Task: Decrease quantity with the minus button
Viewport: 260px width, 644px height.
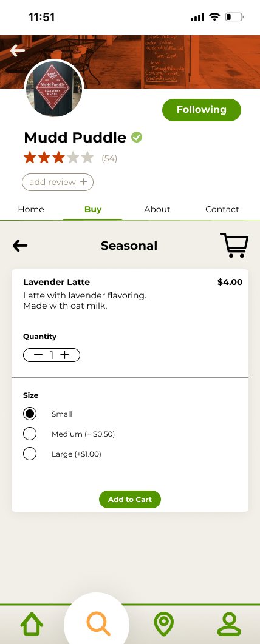Action: point(38,355)
